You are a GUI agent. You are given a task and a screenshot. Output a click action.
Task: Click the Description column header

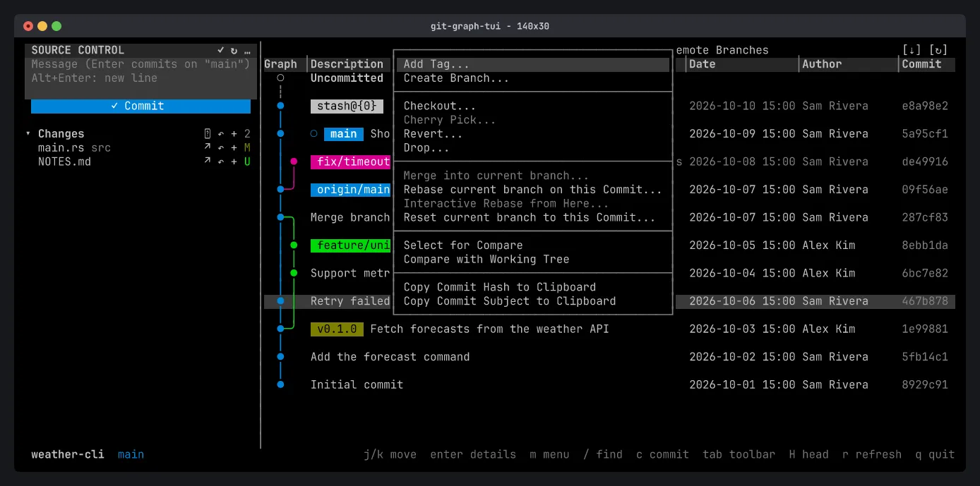[x=347, y=64]
